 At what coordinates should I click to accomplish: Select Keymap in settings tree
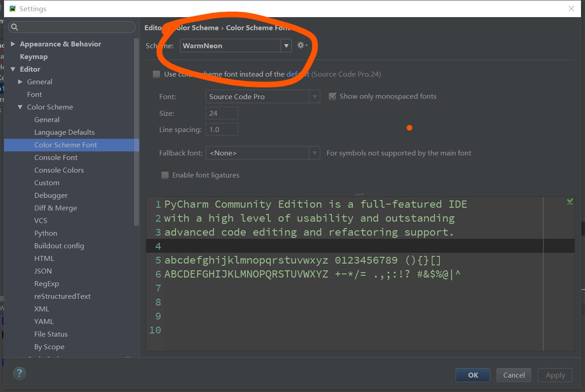click(x=34, y=56)
